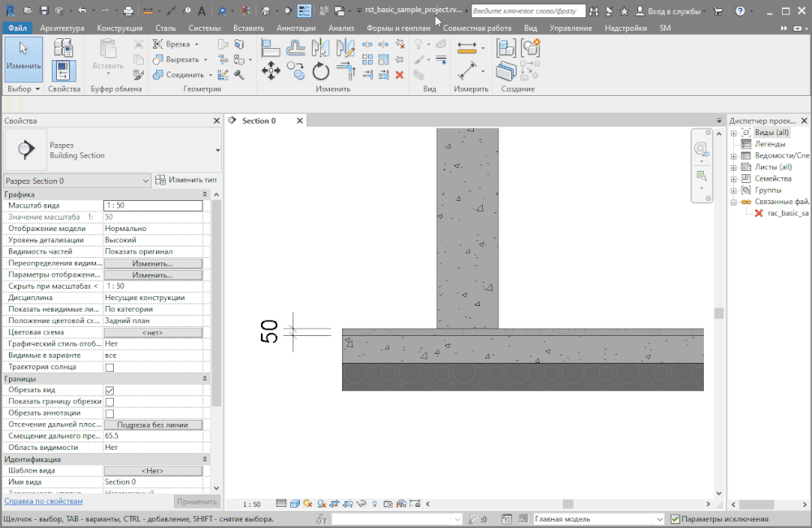Select the Move tool in Modify panel

click(271, 71)
